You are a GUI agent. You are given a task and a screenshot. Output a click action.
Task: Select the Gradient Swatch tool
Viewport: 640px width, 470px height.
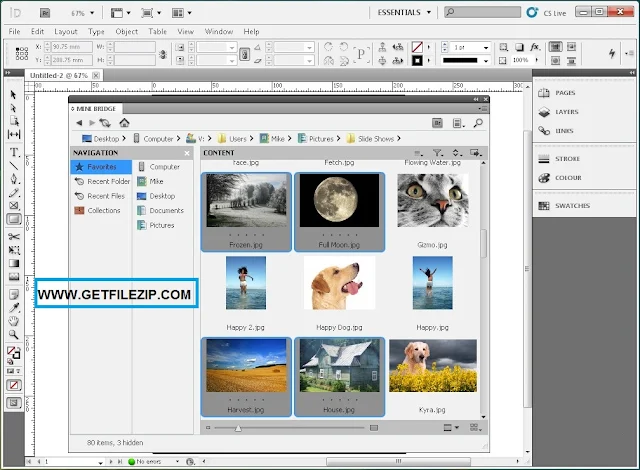tap(13, 263)
